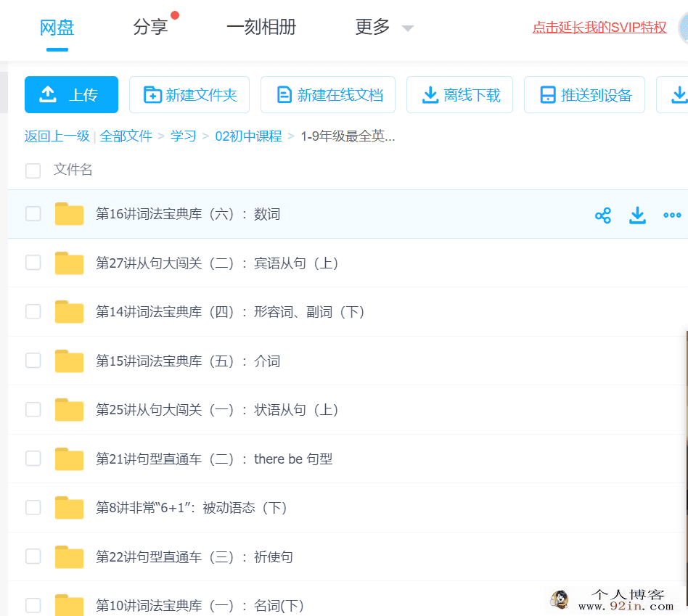Navigate to 02初中课程 breadcrumb

(248, 136)
